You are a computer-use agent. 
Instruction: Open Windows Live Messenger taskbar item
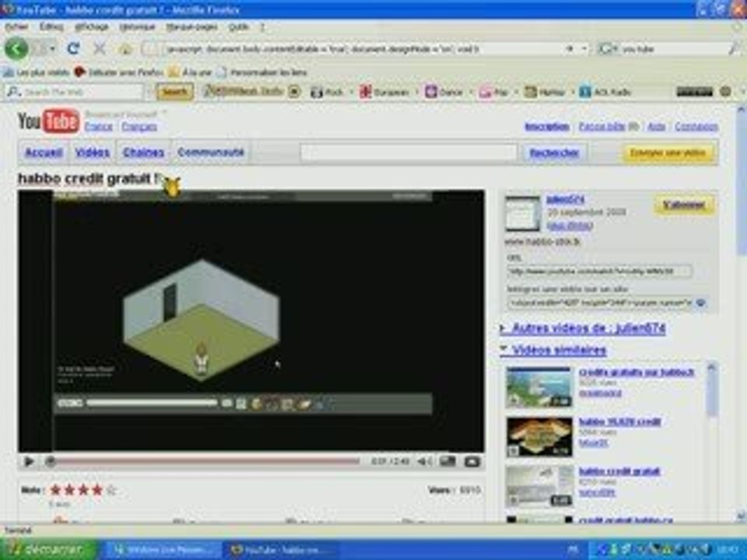click(x=163, y=550)
